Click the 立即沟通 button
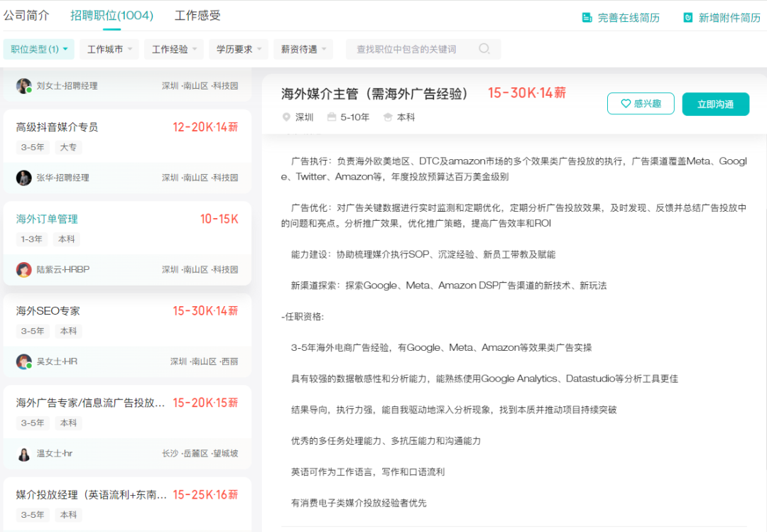Screen dimensions: 767x532 (715, 103)
